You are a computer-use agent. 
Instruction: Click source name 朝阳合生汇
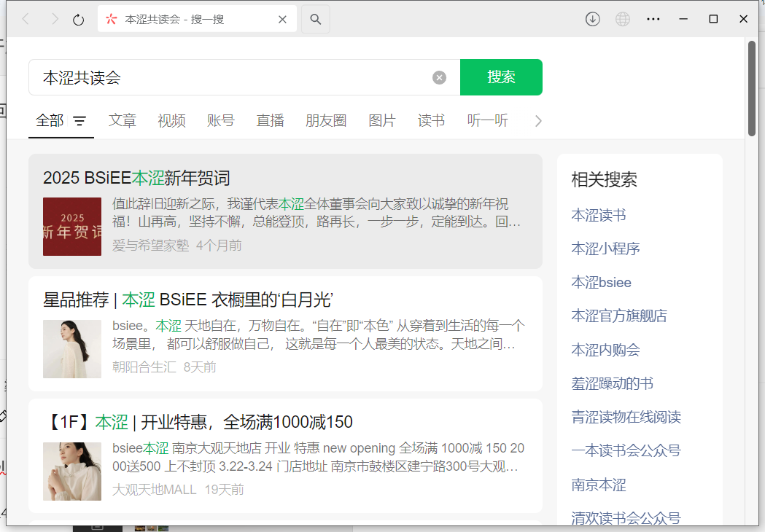[x=144, y=367]
